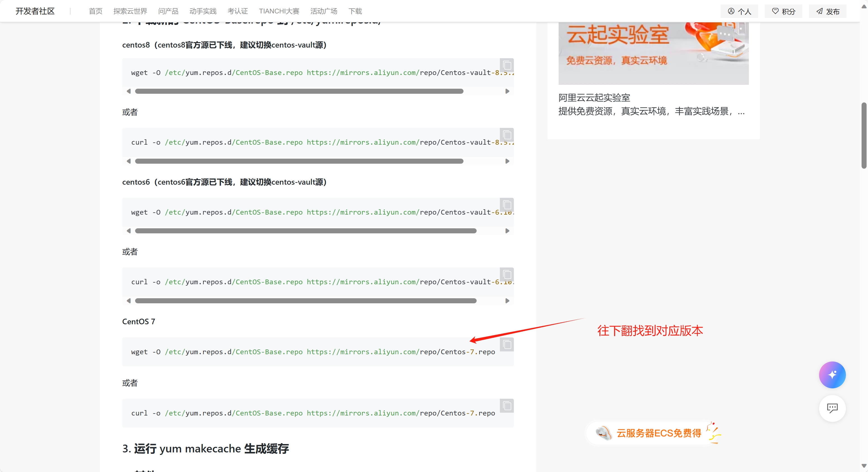Open the 云起实验室 banner thumbnail
The height and width of the screenshot is (472, 868).
(x=653, y=51)
